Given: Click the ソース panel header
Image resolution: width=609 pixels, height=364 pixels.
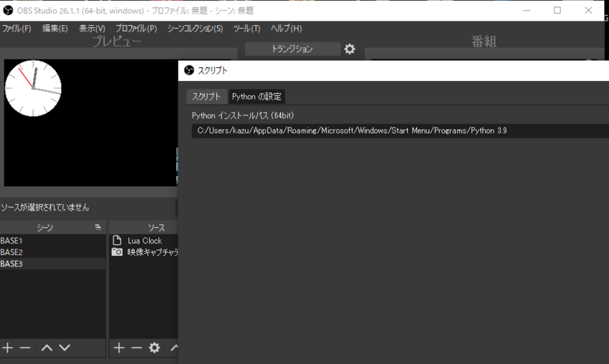Looking at the screenshot, I should [144, 228].
